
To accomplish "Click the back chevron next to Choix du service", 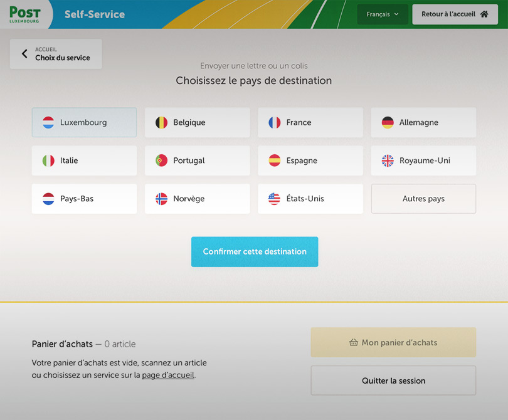I will point(24,53).
